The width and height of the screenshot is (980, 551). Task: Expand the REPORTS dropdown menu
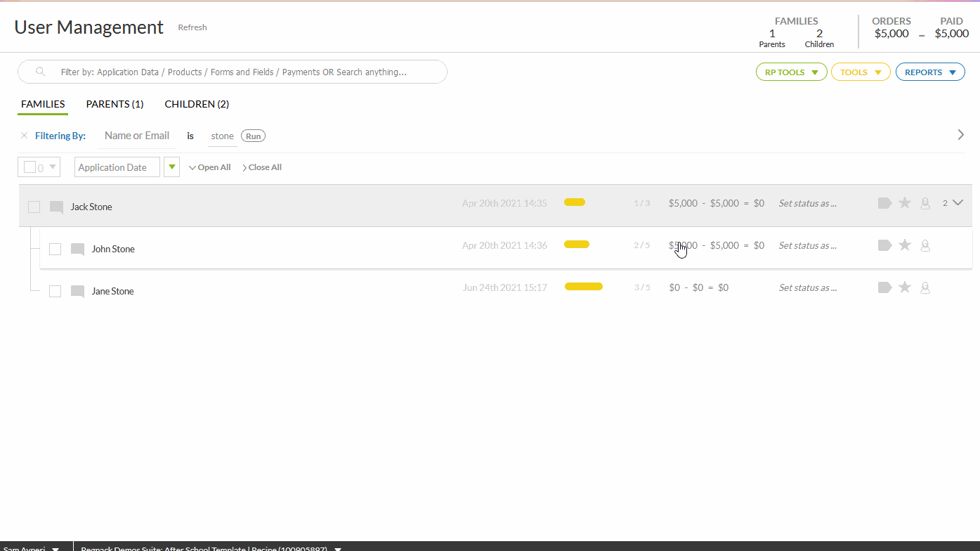929,72
